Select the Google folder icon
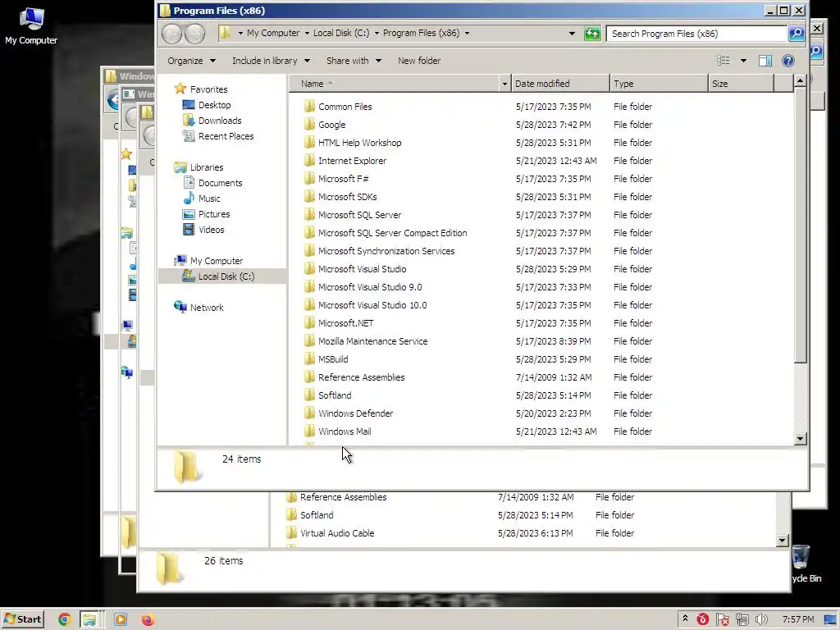This screenshot has width=840, height=630. (x=309, y=125)
